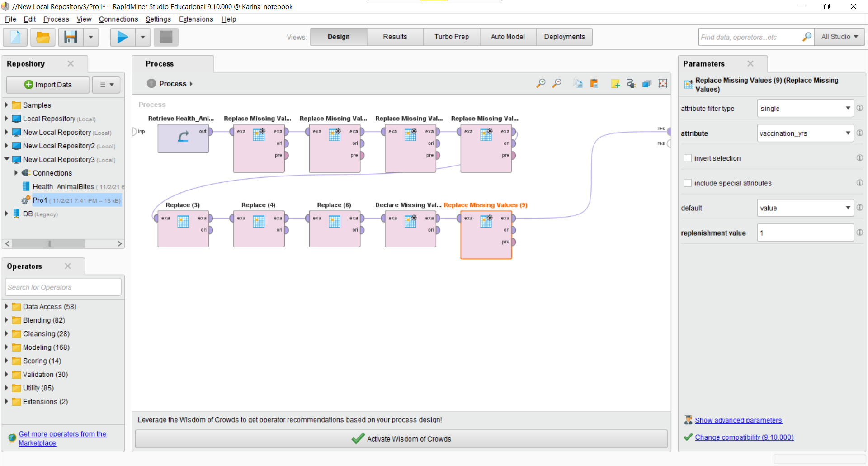Screen dimensions: 868x466
Task: Click info icon beside replenishment value
Action: (859, 233)
